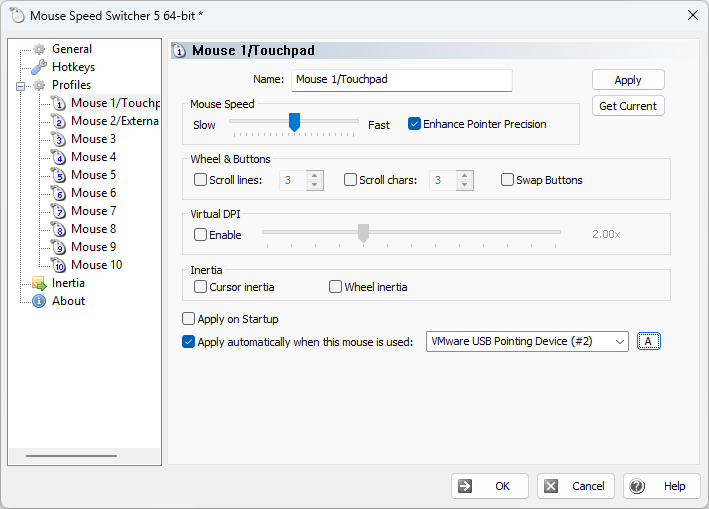Click the Help button label
The width and height of the screenshot is (709, 509).
pyautogui.click(x=675, y=486)
